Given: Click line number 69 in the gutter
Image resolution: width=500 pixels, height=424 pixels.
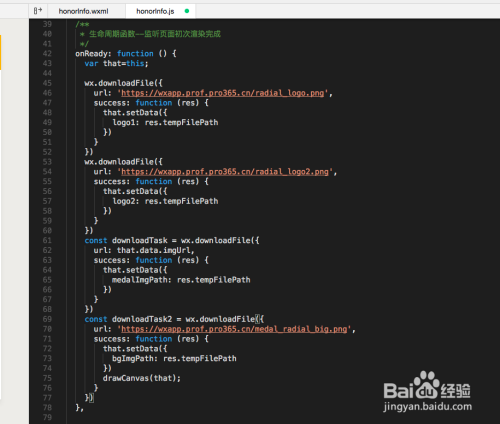Looking at the screenshot, I should pyautogui.click(x=47, y=319).
